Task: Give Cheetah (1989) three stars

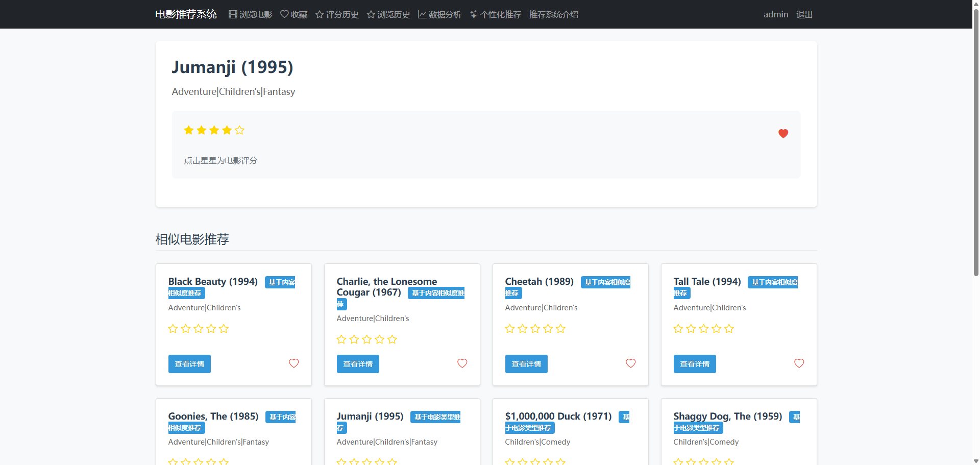Action: [535, 329]
